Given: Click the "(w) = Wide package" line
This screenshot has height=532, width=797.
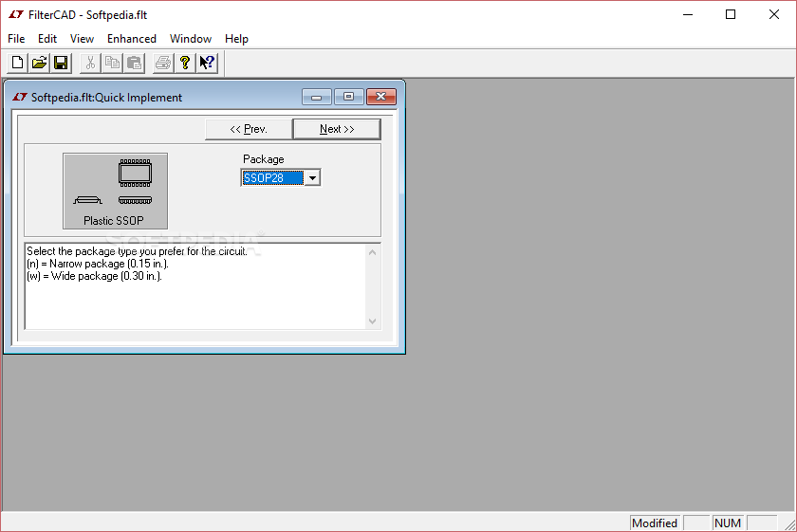Looking at the screenshot, I should click(94, 276).
